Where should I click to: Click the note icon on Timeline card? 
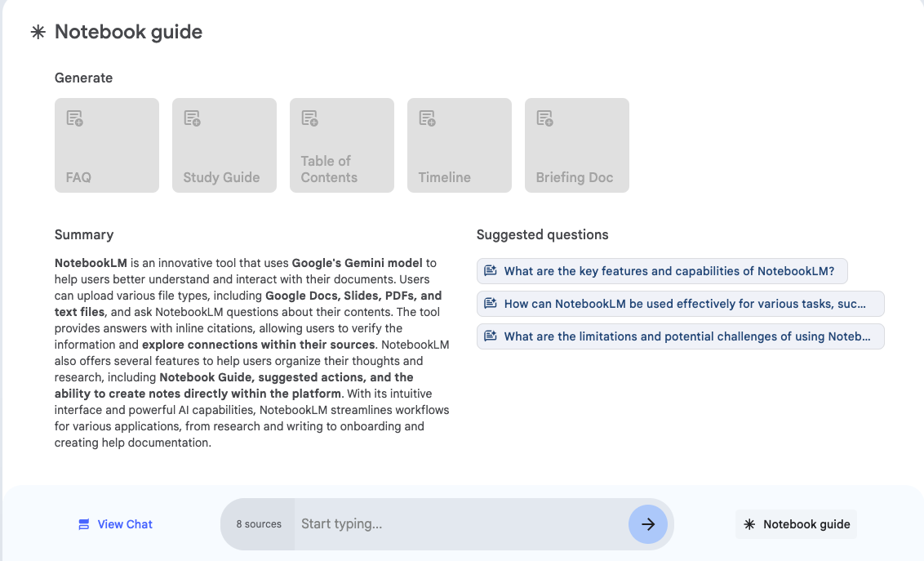point(428,118)
